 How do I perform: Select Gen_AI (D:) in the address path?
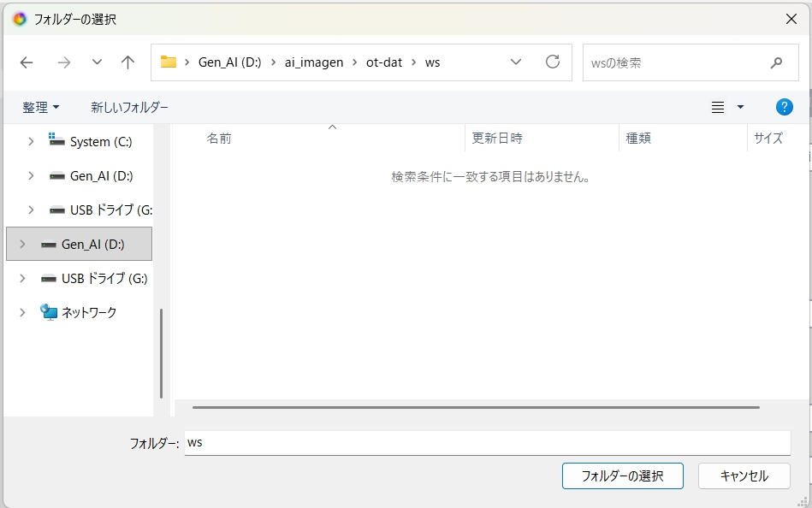pos(230,62)
